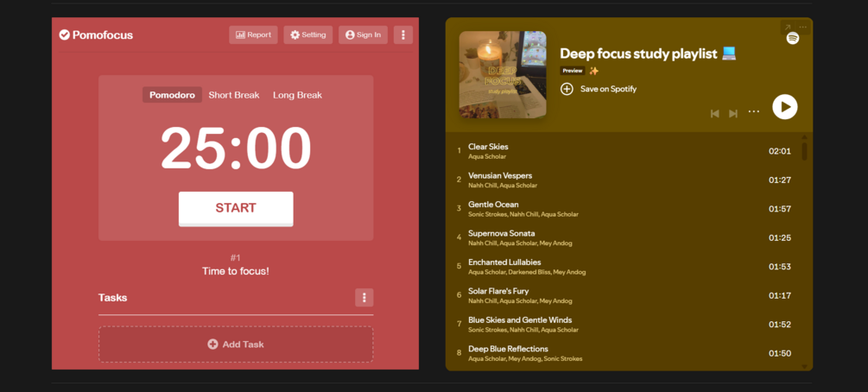Switch to the Long Break tab
The width and height of the screenshot is (868, 392).
(297, 95)
